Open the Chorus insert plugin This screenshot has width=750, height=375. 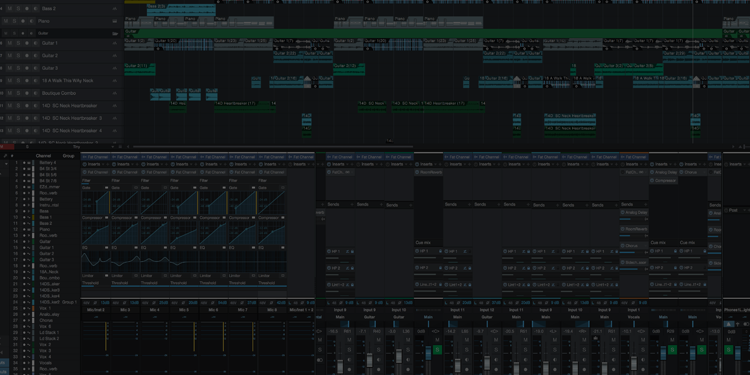pos(693,172)
